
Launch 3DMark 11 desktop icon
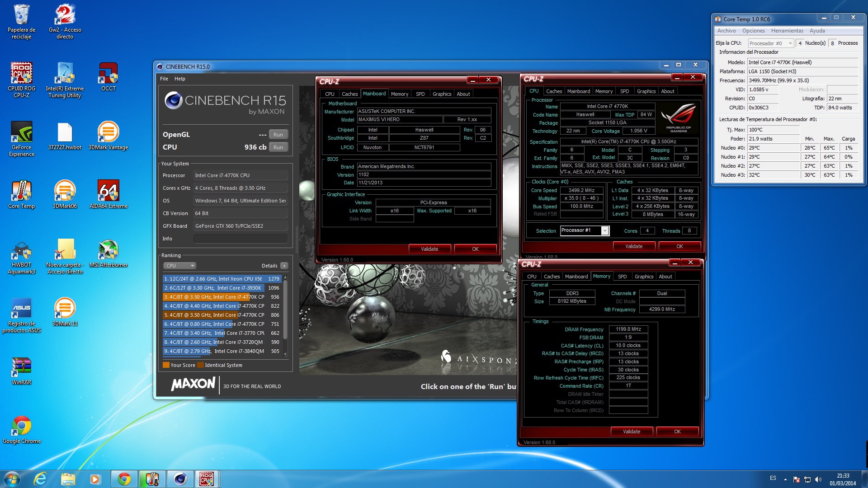65,312
